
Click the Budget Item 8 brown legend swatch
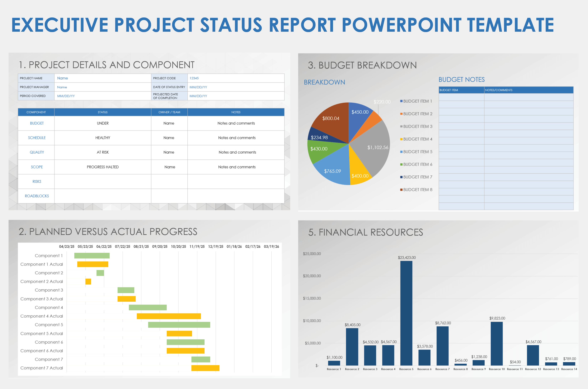(401, 190)
